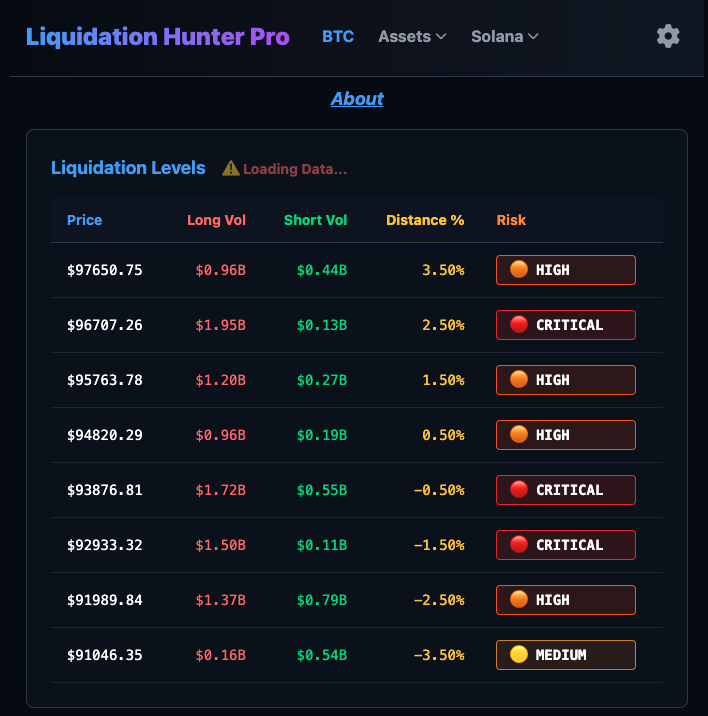Click the HIGH risk badge for $91989.84

[566, 600]
